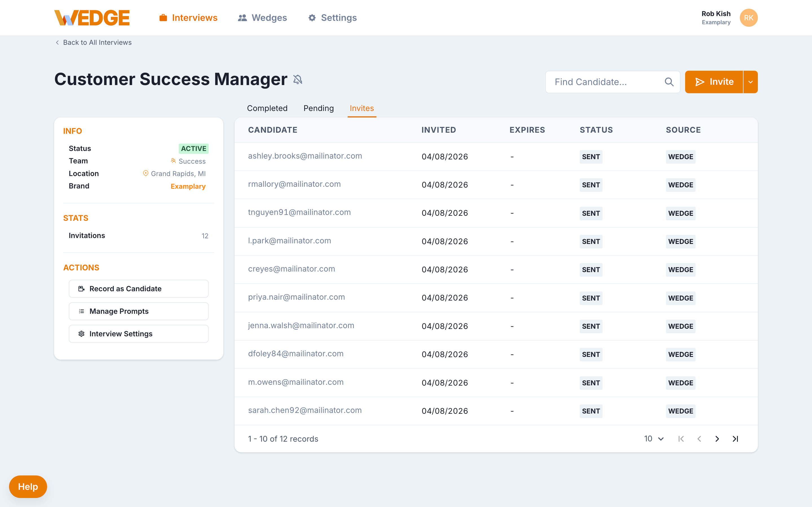812x507 pixels.
Task: Open the Interviews briefcase icon
Action: (164, 17)
